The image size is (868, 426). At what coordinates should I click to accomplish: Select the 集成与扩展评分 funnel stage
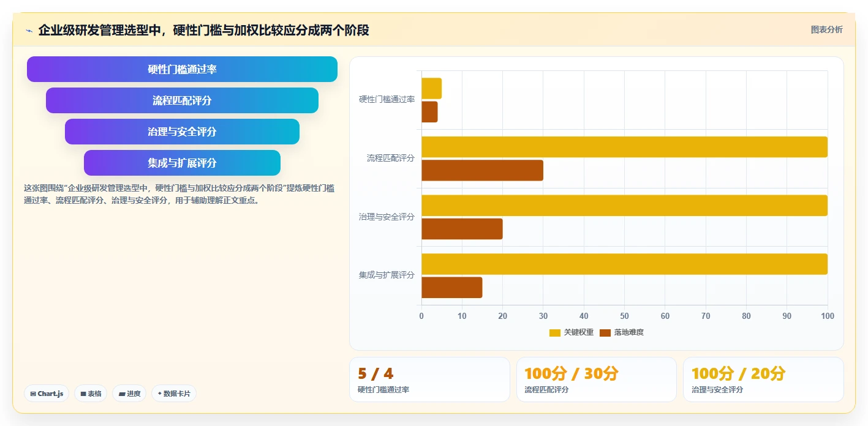[x=182, y=163]
